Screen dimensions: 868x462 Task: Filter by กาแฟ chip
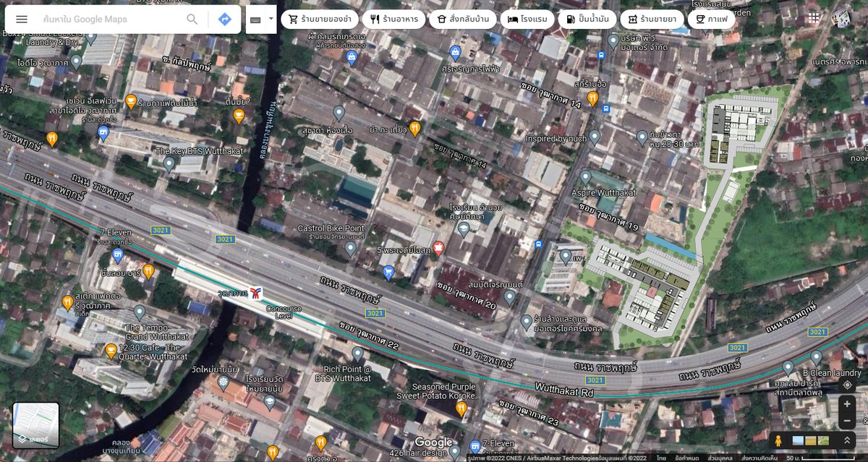pyautogui.click(x=711, y=20)
